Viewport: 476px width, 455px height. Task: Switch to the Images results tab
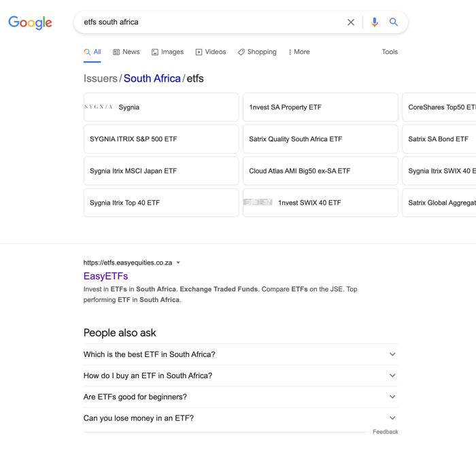coord(167,52)
